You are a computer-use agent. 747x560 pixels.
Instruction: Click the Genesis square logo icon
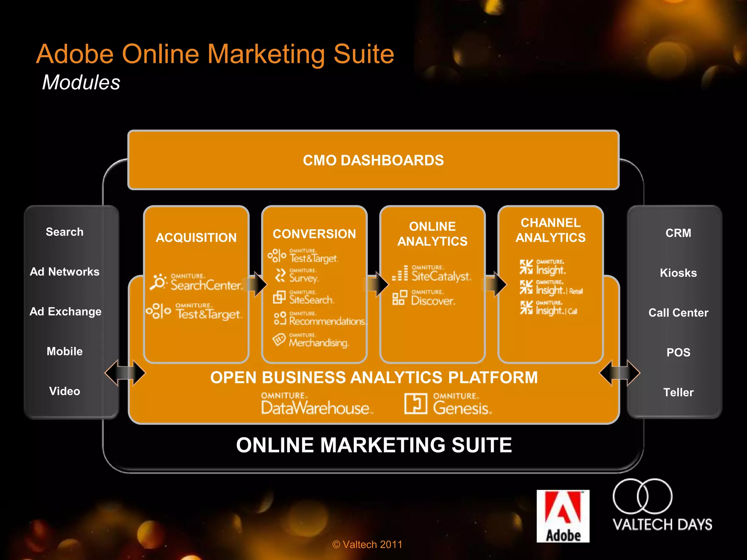click(x=416, y=404)
